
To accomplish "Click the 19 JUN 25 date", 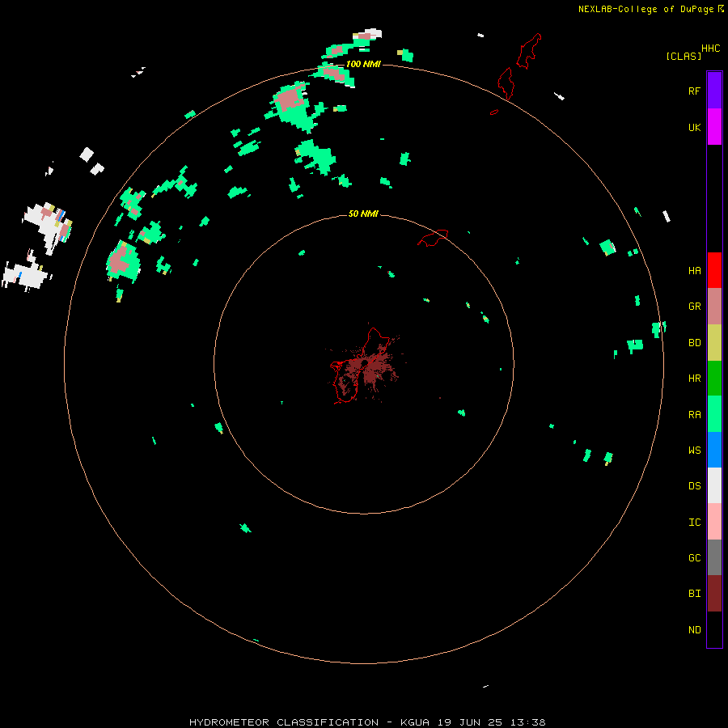I will tap(470, 722).
